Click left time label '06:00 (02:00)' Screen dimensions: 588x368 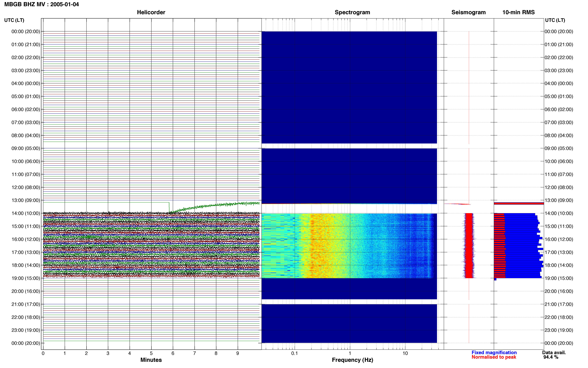[26, 109]
